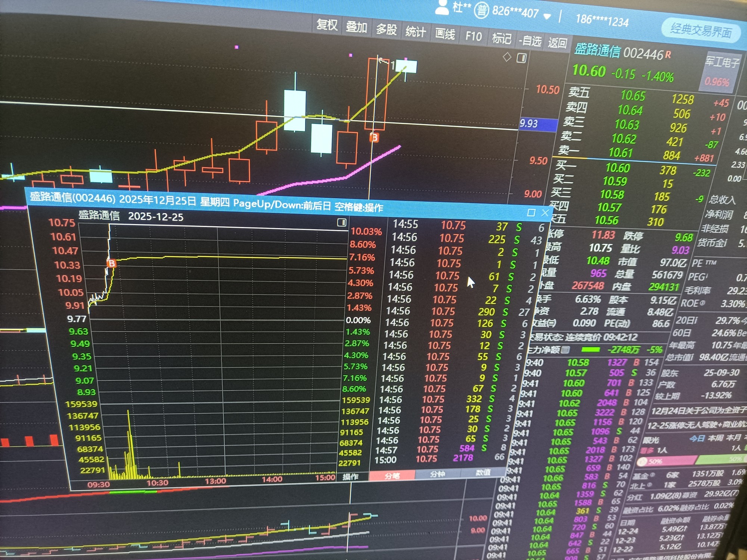Viewport: 747px width, 560px height.
Task: Click the diamond icon above the K-line chart
Action: tap(507, 57)
